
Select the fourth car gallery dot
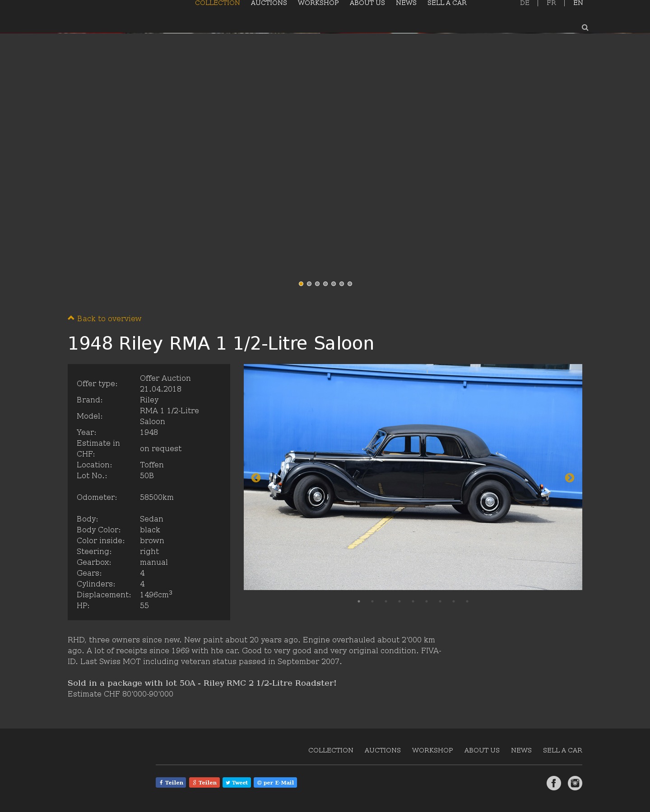[x=399, y=601]
